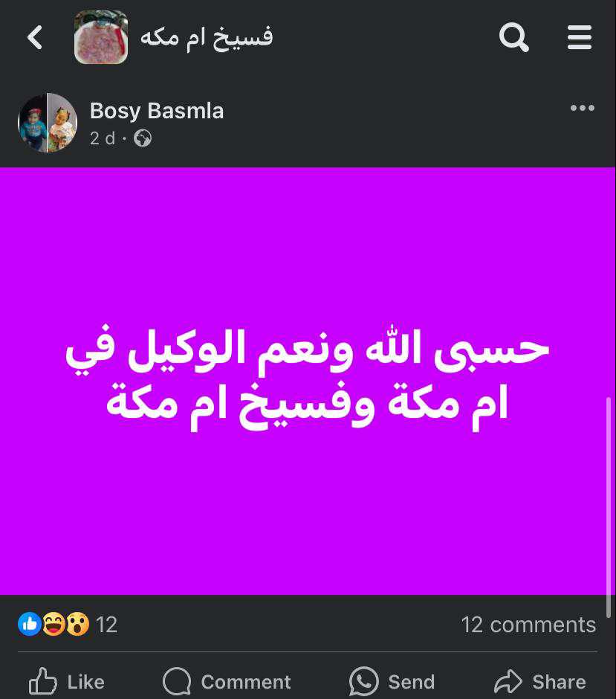The height and width of the screenshot is (699, 616).
Task: Click the wow surprised reaction emoji
Action: coord(78,624)
